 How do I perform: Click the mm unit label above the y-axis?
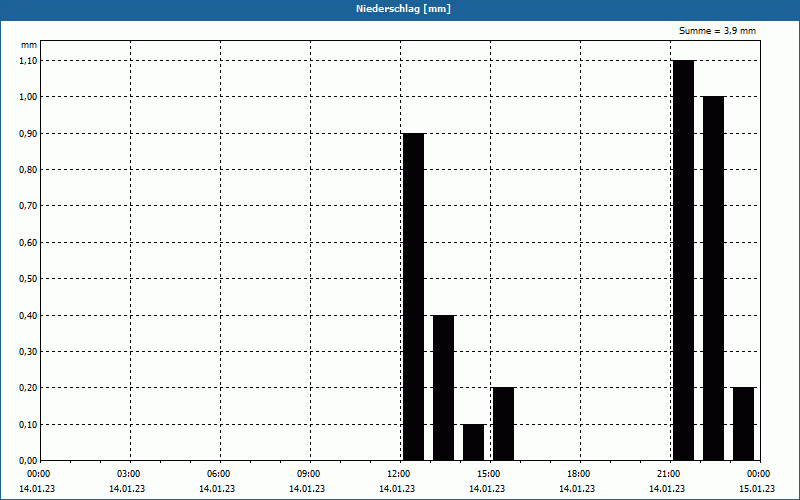[29, 45]
